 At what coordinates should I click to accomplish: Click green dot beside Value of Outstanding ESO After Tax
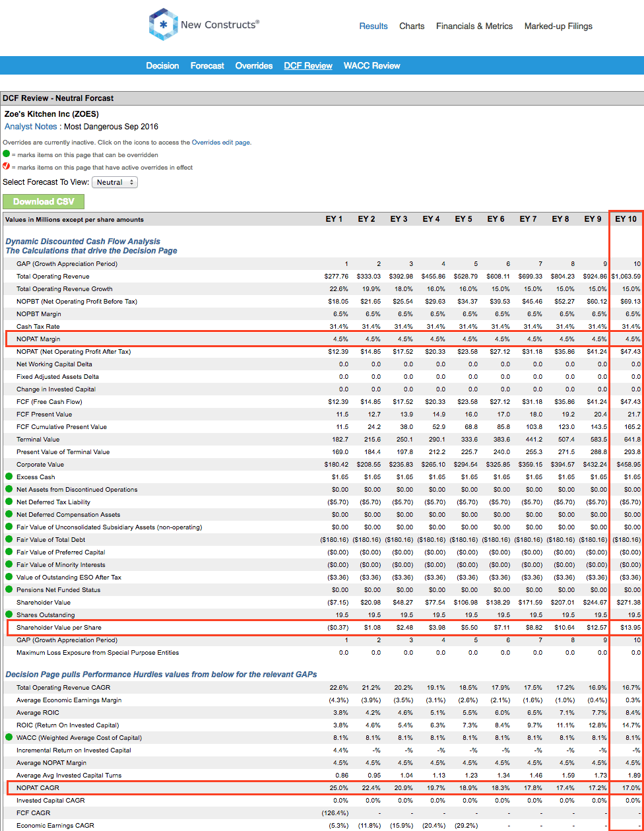click(x=9, y=577)
